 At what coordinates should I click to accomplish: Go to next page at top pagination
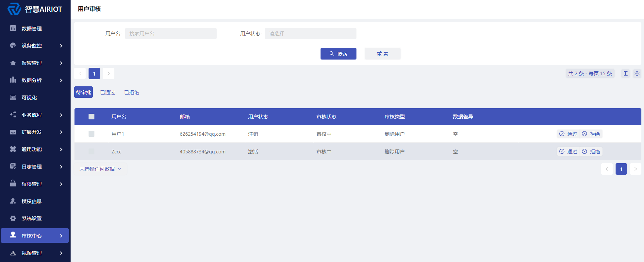point(108,73)
